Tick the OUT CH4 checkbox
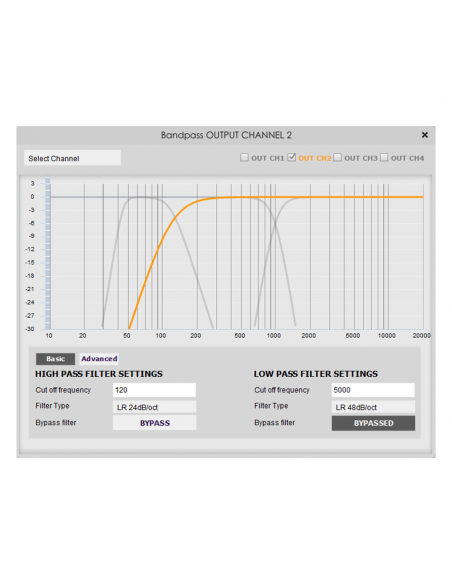This screenshot has height=584, width=452. click(x=384, y=158)
